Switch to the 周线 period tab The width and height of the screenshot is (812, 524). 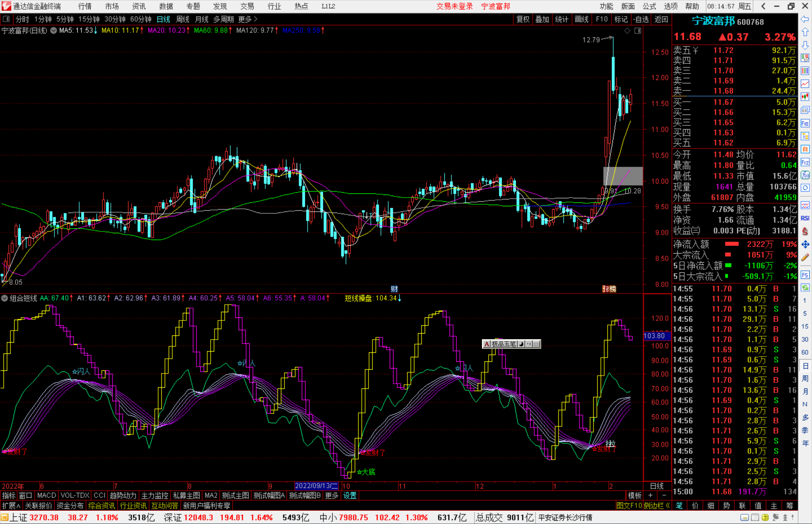click(x=183, y=19)
